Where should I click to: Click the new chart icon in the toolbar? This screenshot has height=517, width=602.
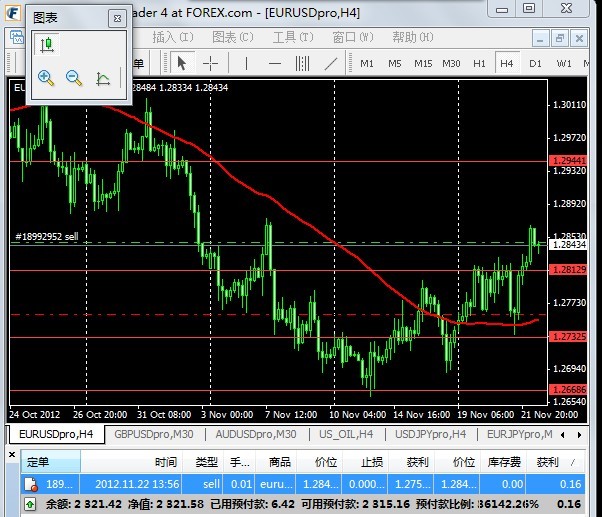[17, 38]
